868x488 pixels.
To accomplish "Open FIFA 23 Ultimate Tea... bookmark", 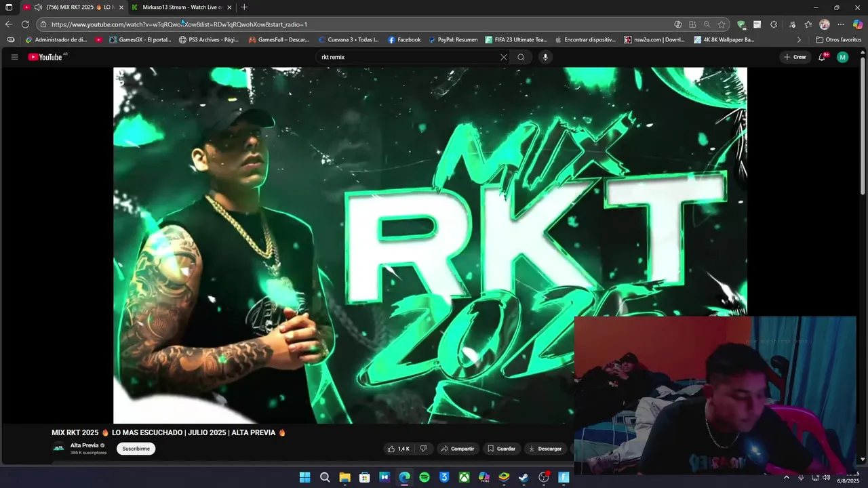I will pos(516,40).
